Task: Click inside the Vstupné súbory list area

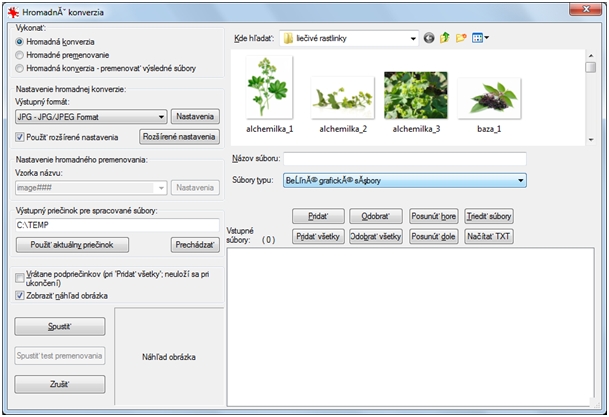Action: [x=410, y=327]
